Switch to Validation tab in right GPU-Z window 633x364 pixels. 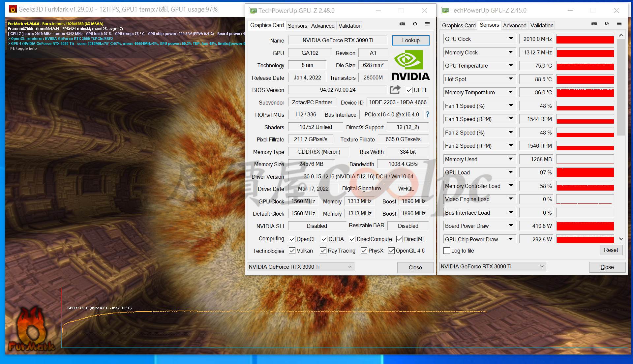point(542,25)
